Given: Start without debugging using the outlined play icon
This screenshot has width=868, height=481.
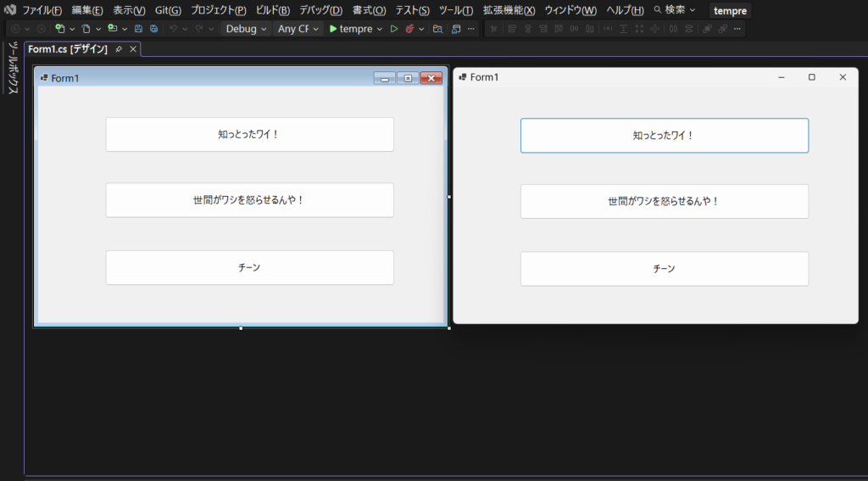Looking at the screenshot, I should (394, 29).
